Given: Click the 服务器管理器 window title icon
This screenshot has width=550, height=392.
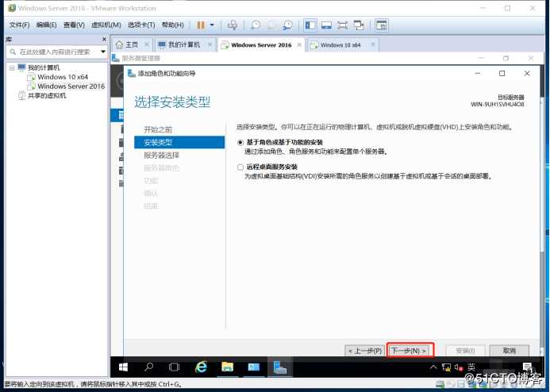Looking at the screenshot, I should coord(116,58).
